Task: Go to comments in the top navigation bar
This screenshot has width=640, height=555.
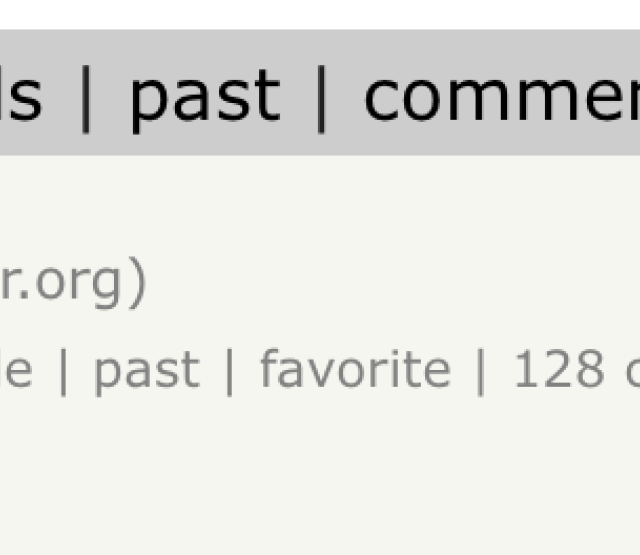Action: coord(502,97)
